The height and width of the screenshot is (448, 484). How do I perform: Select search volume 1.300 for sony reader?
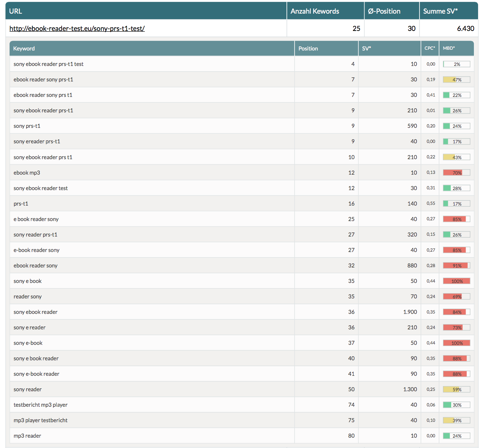tap(410, 389)
